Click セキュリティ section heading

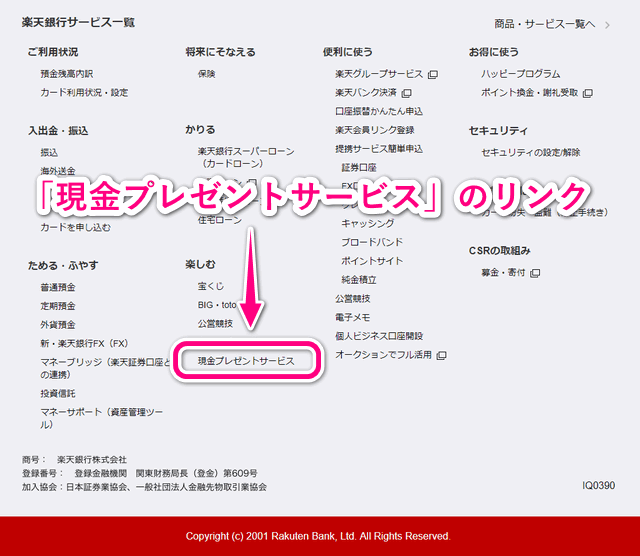498,131
